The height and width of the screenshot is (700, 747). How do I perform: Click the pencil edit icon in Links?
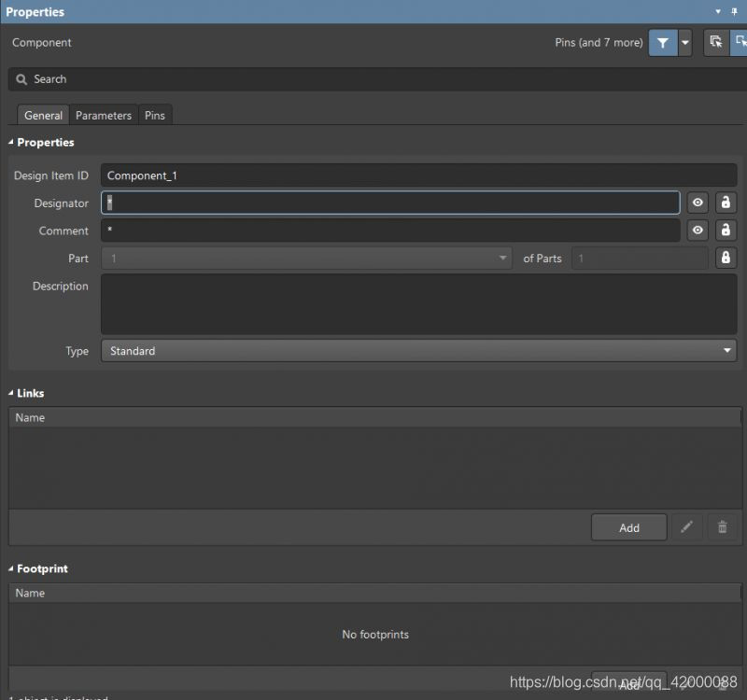tap(686, 527)
